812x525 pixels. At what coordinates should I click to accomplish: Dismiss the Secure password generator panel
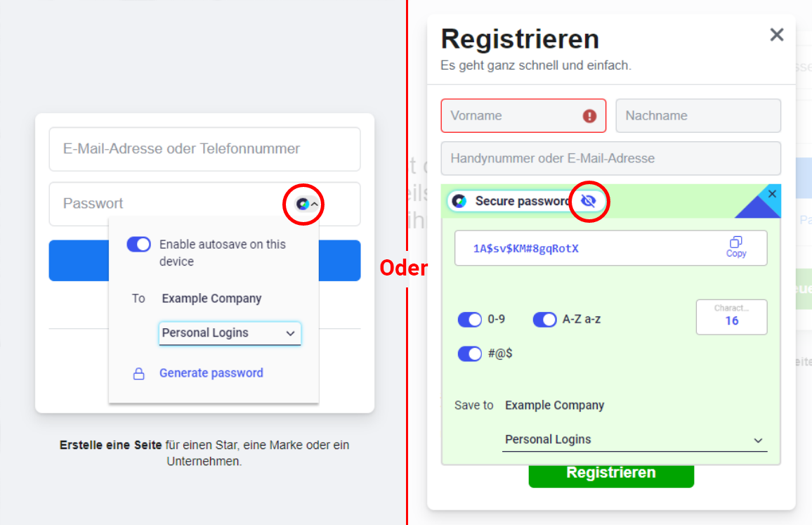772,193
